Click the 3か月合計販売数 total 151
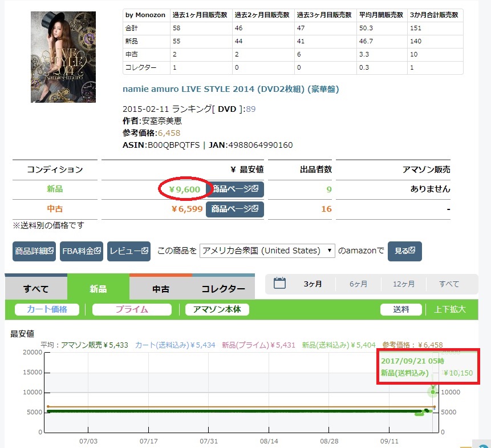 (x=416, y=28)
